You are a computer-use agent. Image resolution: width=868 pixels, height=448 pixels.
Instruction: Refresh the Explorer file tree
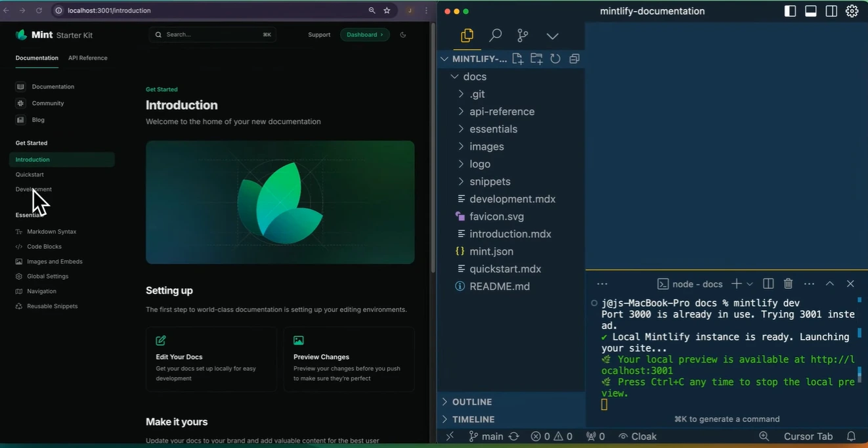click(555, 58)
